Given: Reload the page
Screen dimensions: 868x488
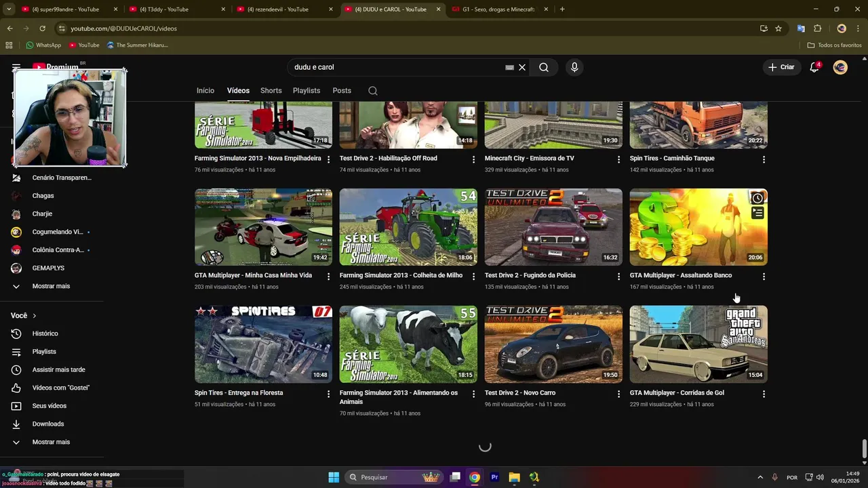Looking at the screenshot, I should tap(42, 28).
